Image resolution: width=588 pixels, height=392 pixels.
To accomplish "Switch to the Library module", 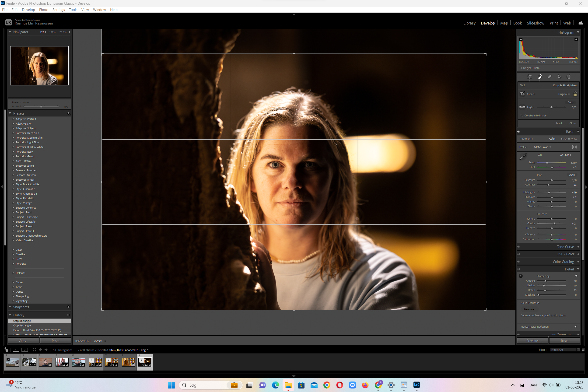I will click(469, 23).
